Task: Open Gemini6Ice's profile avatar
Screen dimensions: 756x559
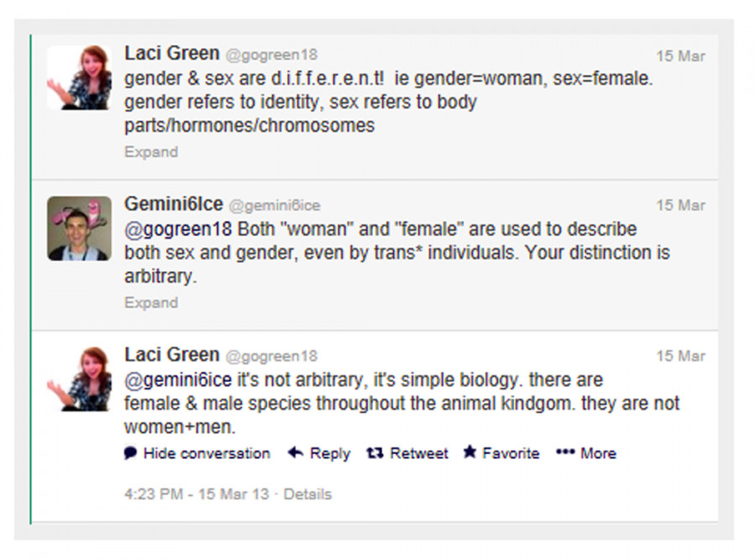Action: 79,228
